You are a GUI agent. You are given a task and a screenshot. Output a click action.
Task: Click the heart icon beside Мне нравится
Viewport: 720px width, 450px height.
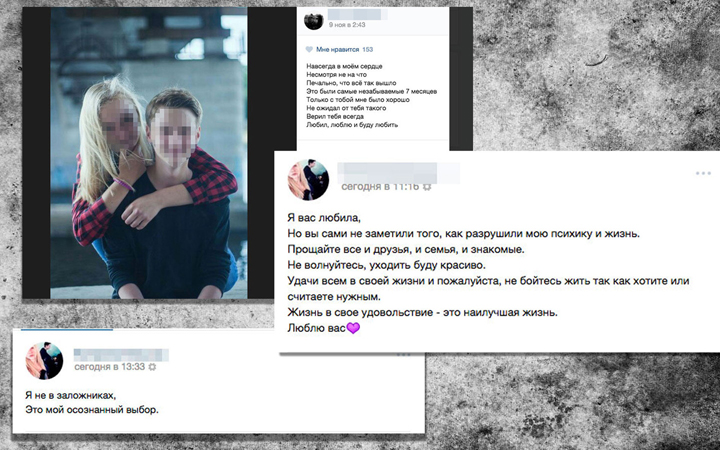pyautogui.click(x=309, y=49)
